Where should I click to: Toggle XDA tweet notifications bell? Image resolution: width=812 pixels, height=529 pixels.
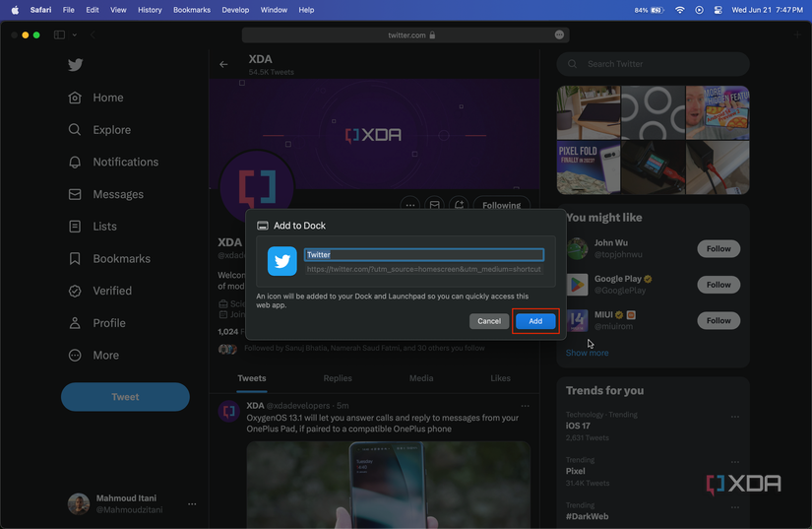point(459,205)
